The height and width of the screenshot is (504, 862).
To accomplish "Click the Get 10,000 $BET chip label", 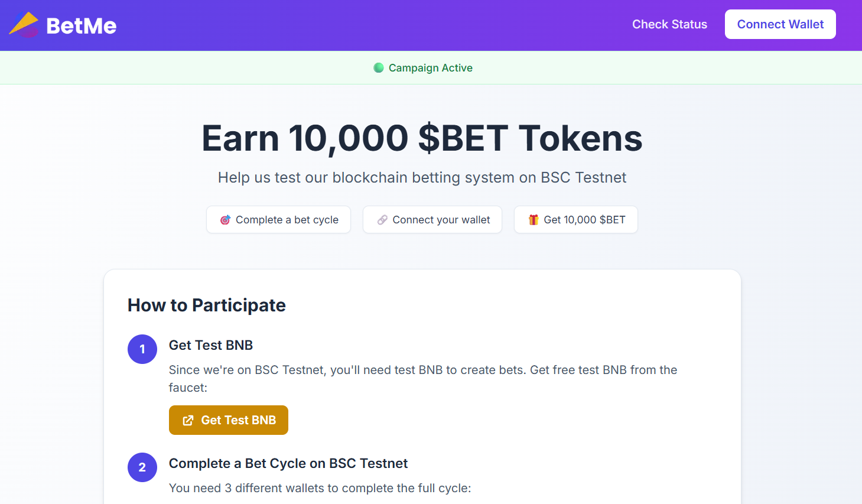I will click(x=584, y=220).
